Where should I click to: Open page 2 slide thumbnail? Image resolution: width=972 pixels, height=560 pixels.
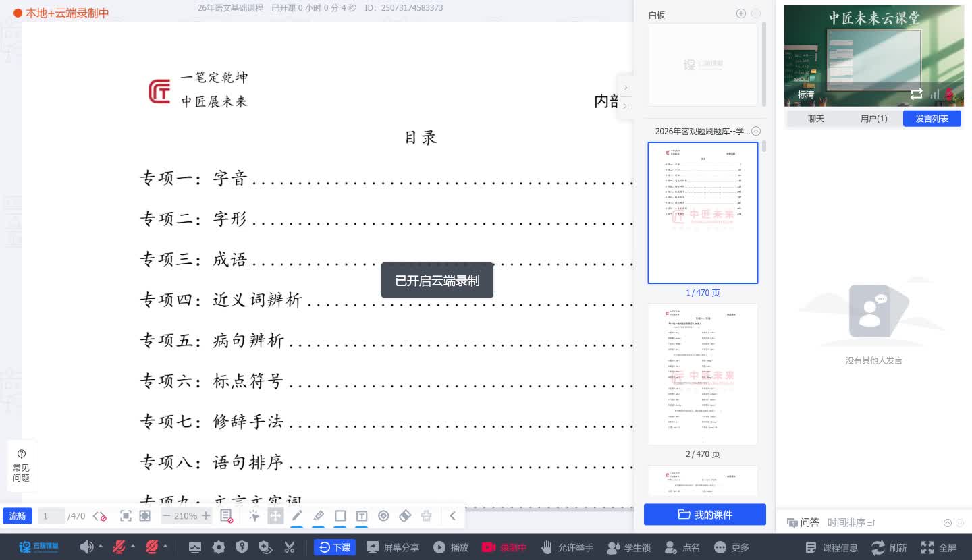pyautogui.click(x=702, y=373)
